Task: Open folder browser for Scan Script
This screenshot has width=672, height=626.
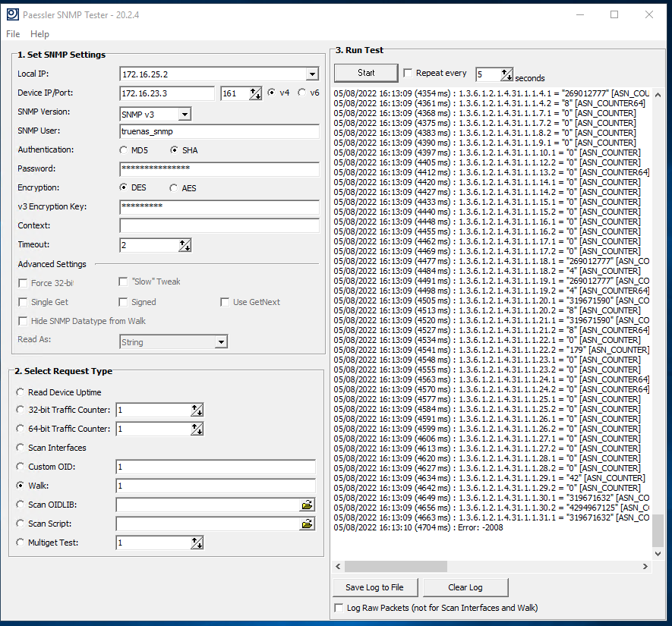Action: coord(307,524)
